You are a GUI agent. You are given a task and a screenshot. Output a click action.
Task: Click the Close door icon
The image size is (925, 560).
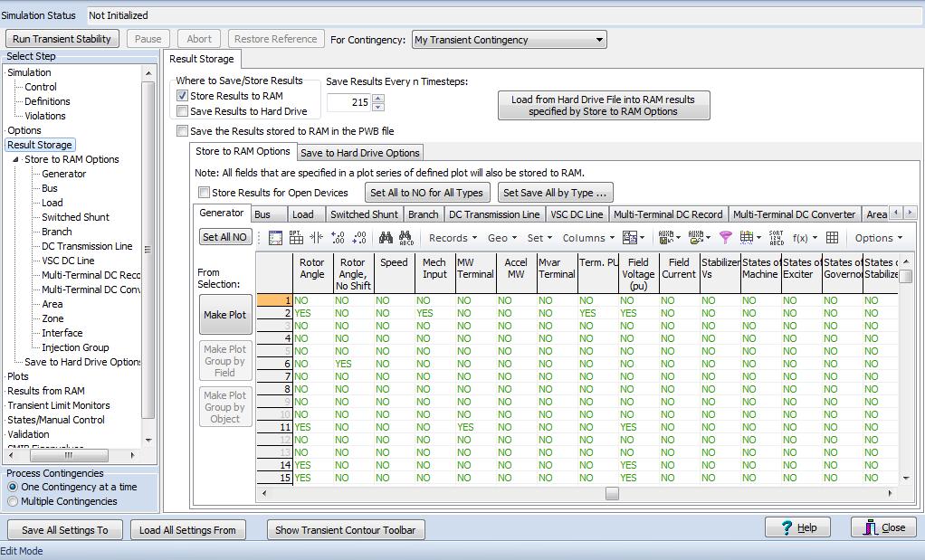pos(870,527)
